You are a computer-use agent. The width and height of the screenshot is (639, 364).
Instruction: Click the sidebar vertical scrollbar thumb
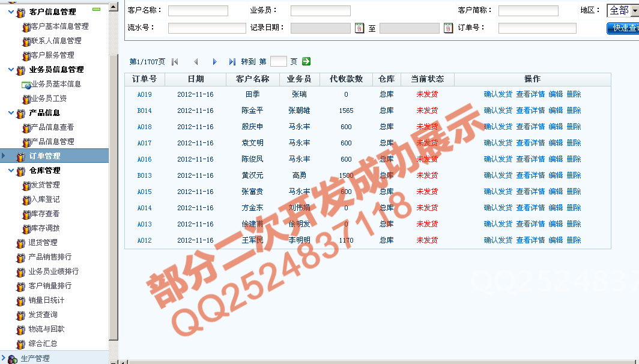click(x=114, y=197)
